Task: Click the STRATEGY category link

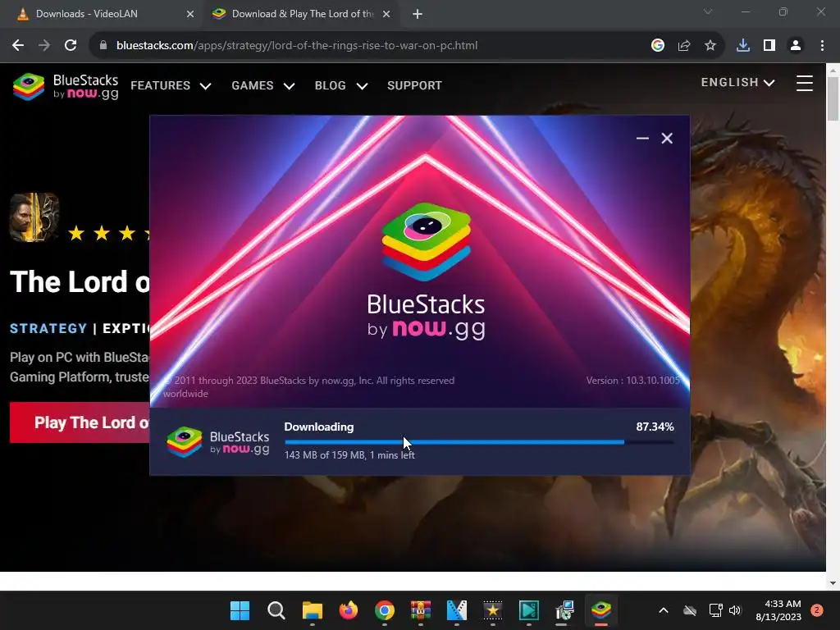Action: (x=48, y=328)
